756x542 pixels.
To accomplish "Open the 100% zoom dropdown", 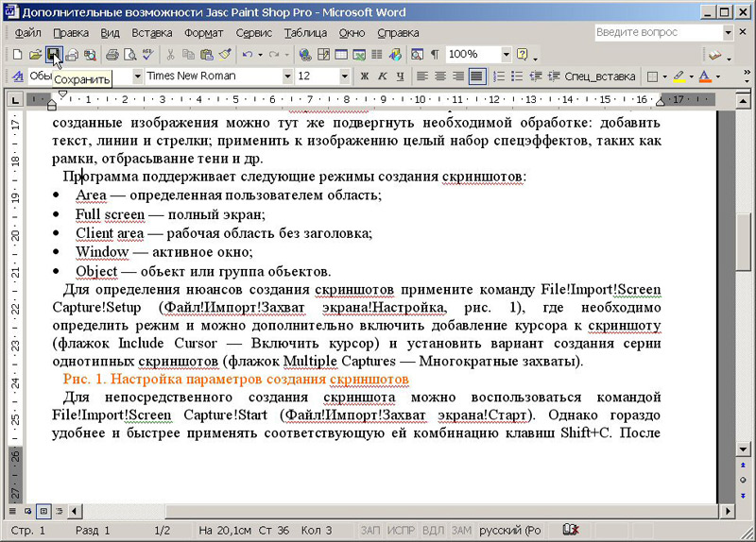I will [x=507, y=55].
